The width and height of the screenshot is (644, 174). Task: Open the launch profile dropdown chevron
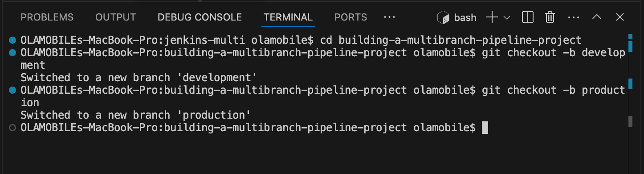pos(506,18)
